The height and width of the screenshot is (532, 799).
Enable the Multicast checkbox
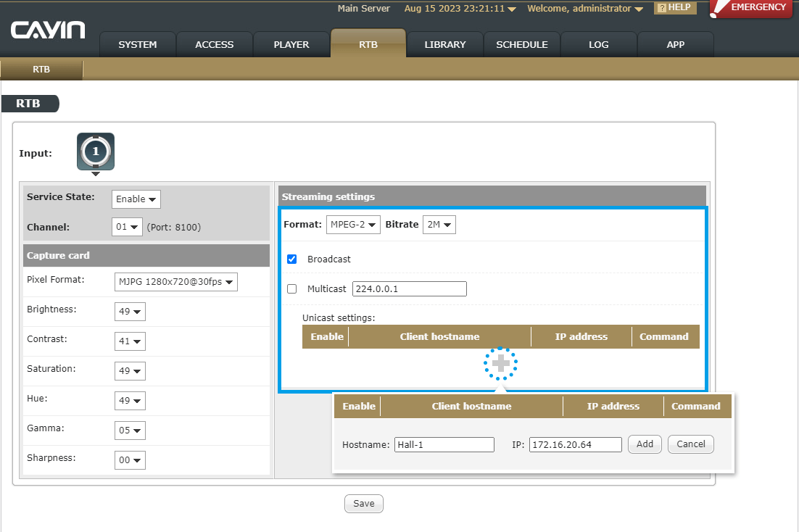click(x=292, y=289)
